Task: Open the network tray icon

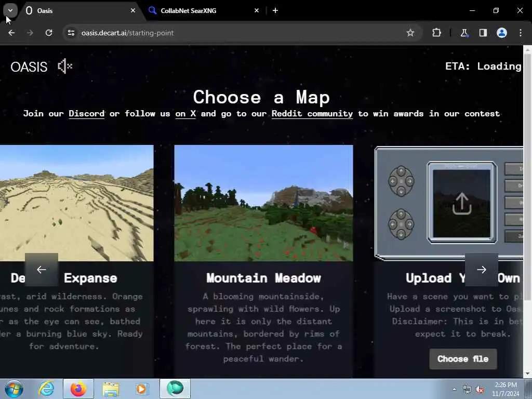Action: [467, 390]
